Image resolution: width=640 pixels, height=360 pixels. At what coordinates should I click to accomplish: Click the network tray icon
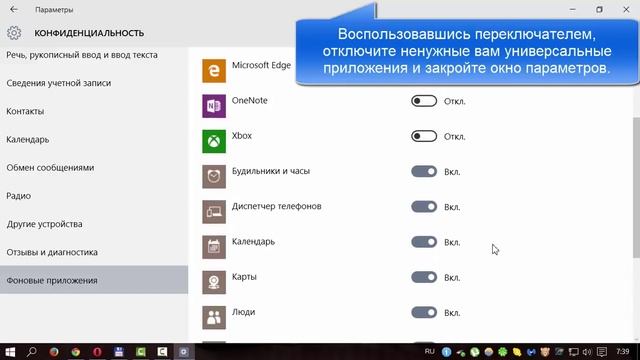pos(573,352)
